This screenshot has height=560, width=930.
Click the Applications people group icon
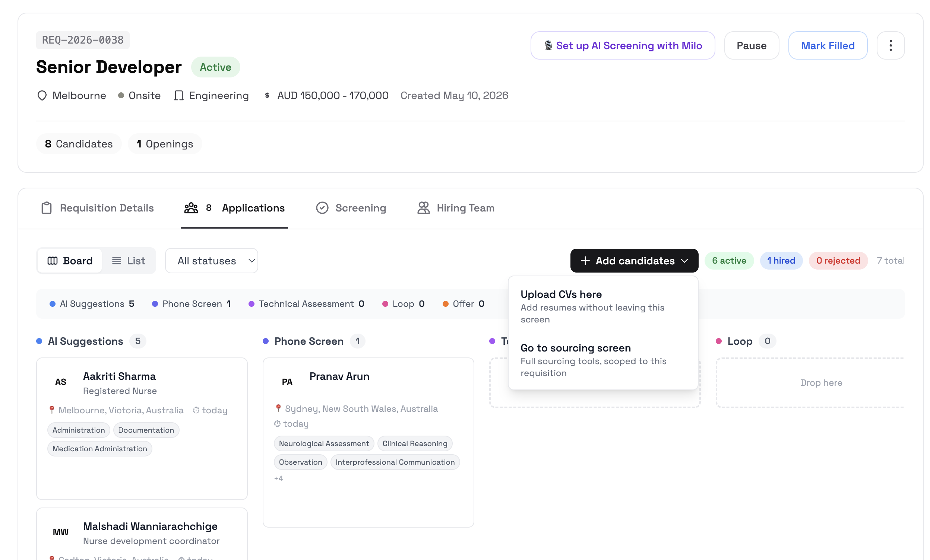tap(191, 208)
